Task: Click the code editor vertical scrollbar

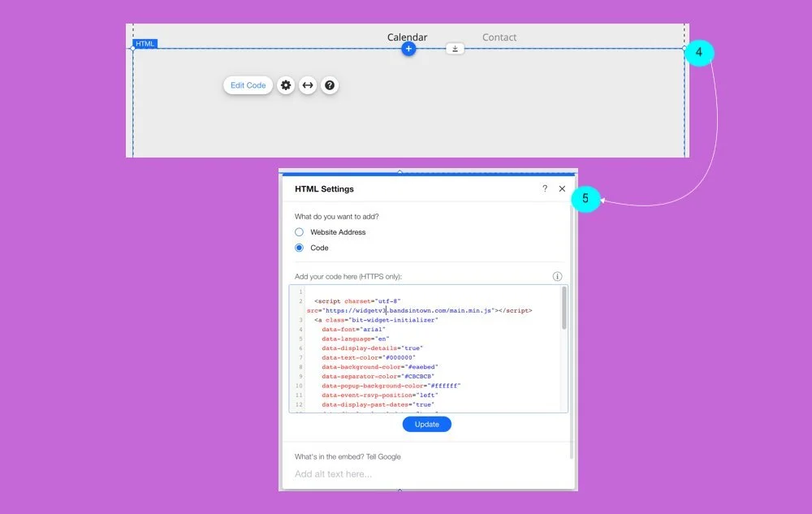Action: click(564, 308)
